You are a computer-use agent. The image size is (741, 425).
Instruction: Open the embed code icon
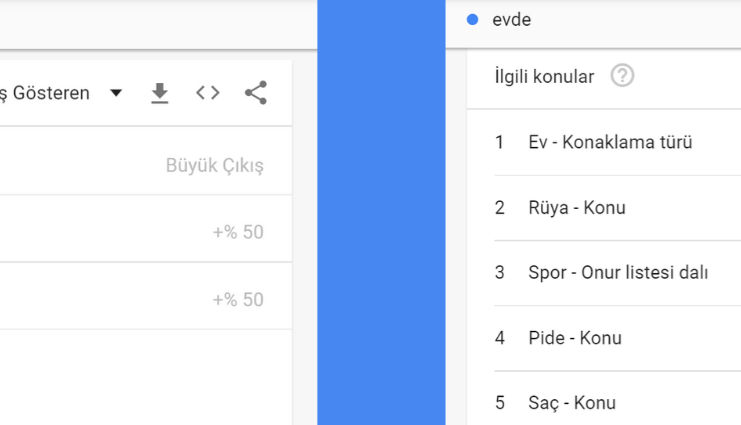pyautogui.click(x=208, y=93)
